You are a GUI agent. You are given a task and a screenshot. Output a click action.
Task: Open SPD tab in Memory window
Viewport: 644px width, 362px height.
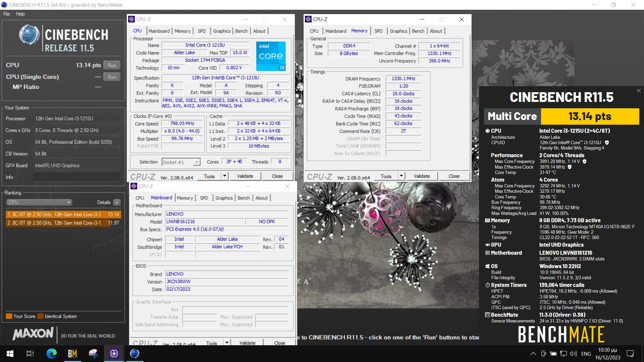[x=378, y=31]
